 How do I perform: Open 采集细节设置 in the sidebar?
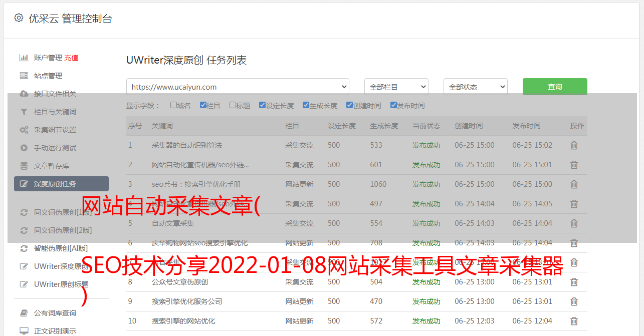(x=55, y=130)
